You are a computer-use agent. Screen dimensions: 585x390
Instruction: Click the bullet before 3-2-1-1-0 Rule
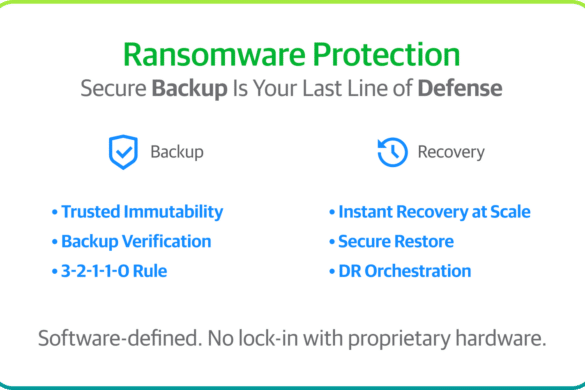pos(54,271)
